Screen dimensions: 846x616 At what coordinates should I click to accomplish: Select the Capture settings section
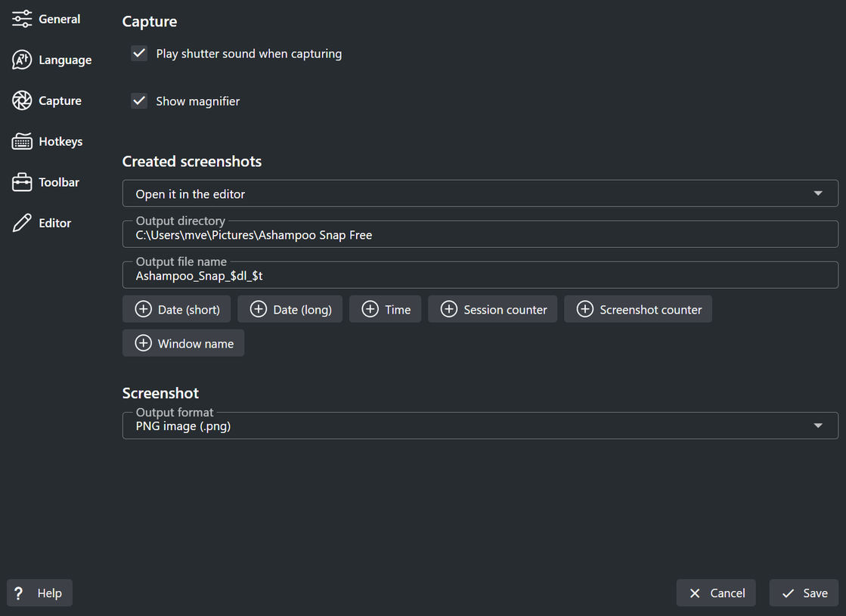(x=47, y=101)
